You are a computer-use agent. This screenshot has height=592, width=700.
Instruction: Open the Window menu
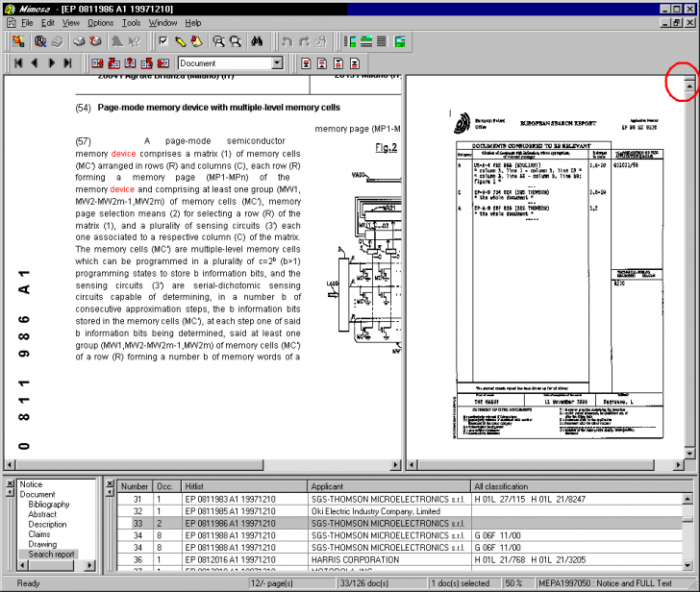pyautogui.click(x=162, y=23)
